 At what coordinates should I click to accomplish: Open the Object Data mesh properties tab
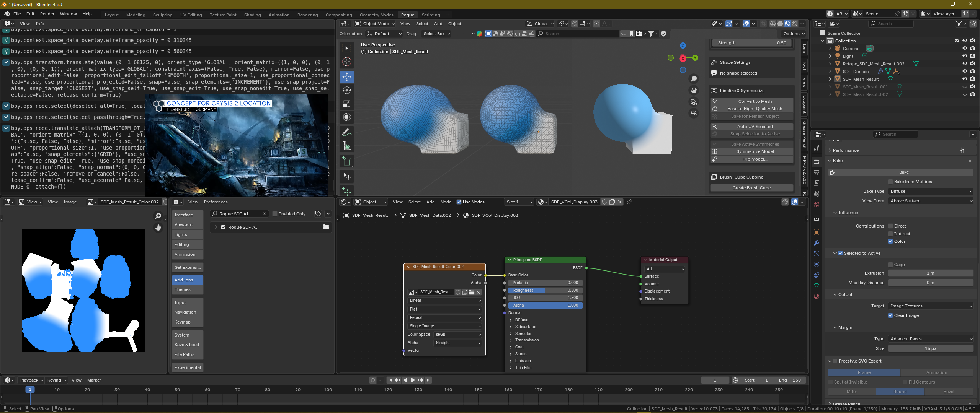[817, 286]
